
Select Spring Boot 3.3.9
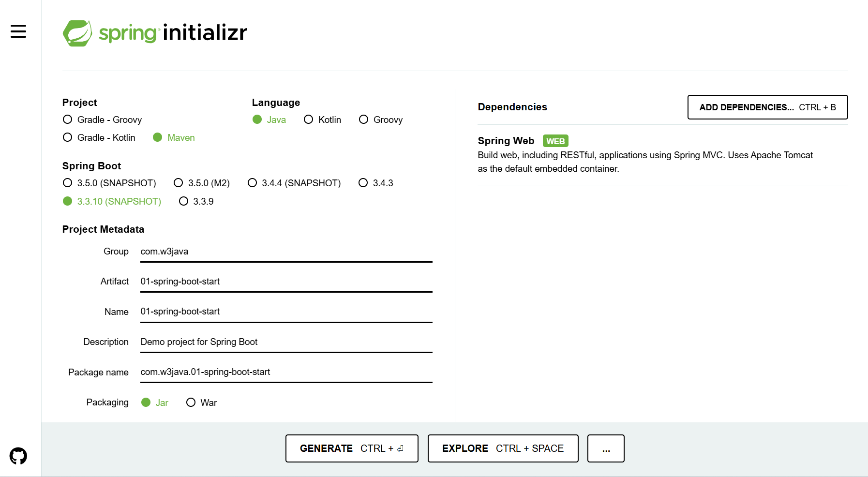coord(196,201)
